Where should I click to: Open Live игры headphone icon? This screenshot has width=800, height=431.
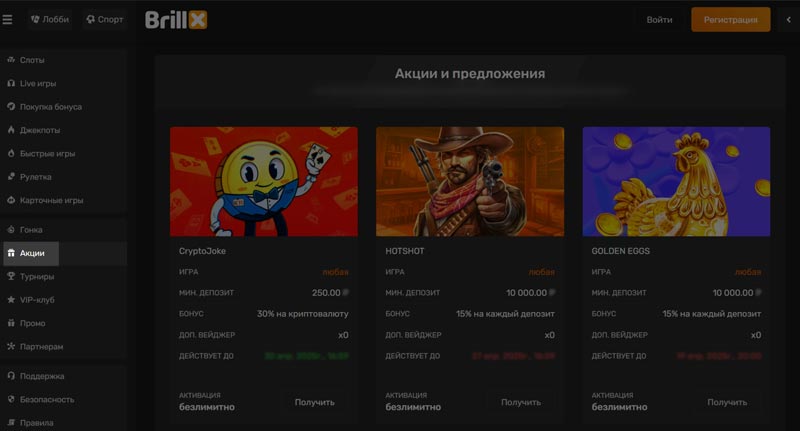(x=11, y=83)
